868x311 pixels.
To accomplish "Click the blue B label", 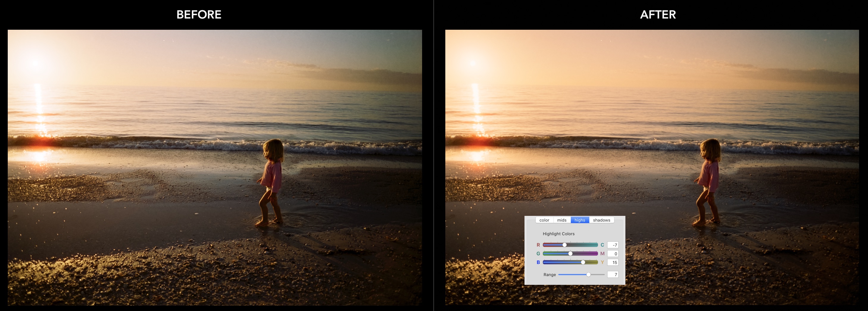I will coord(538,263).
